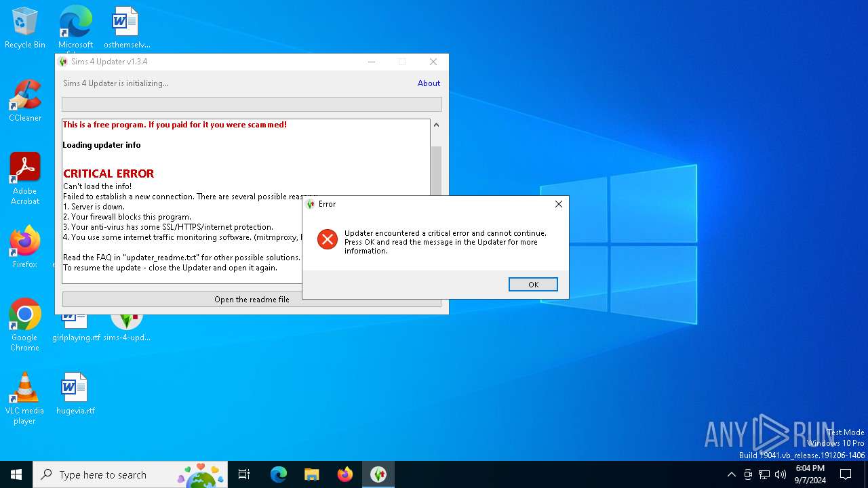This screenshot has width=868, height=488.
Task: Open the Windows Start menu
Action: (x=16, y=474)
